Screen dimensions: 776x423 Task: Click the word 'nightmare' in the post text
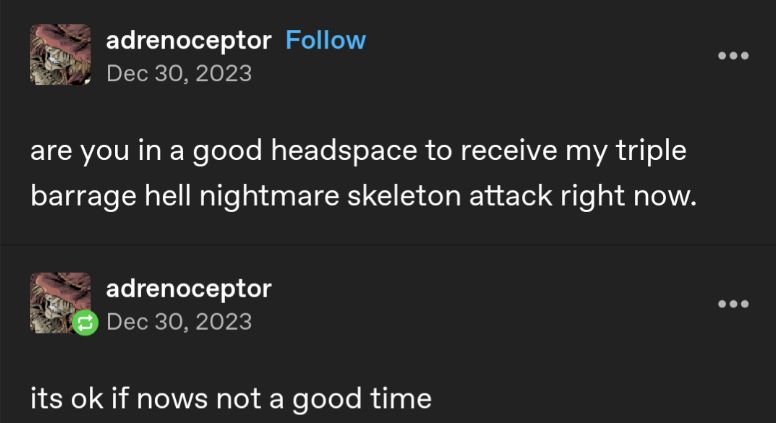[269, 197]
